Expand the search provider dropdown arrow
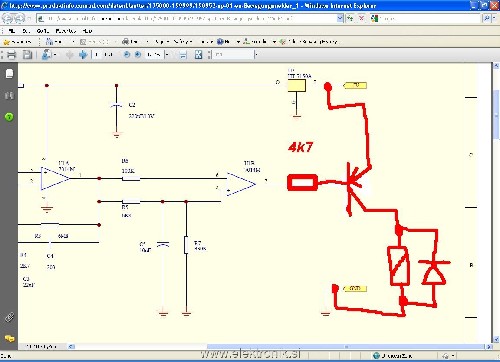Screen dimensions: 500x362 (494, 18)
